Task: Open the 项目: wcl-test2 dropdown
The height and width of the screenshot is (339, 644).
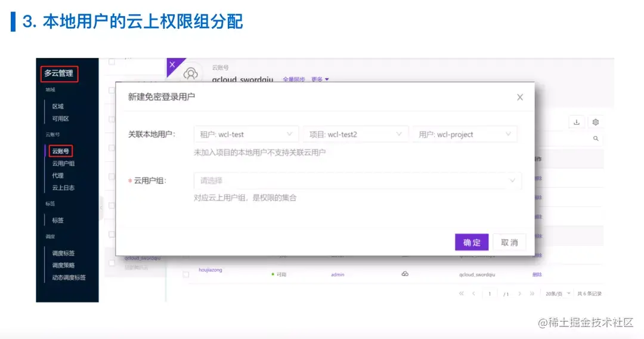Action: (x=355, y=134)
